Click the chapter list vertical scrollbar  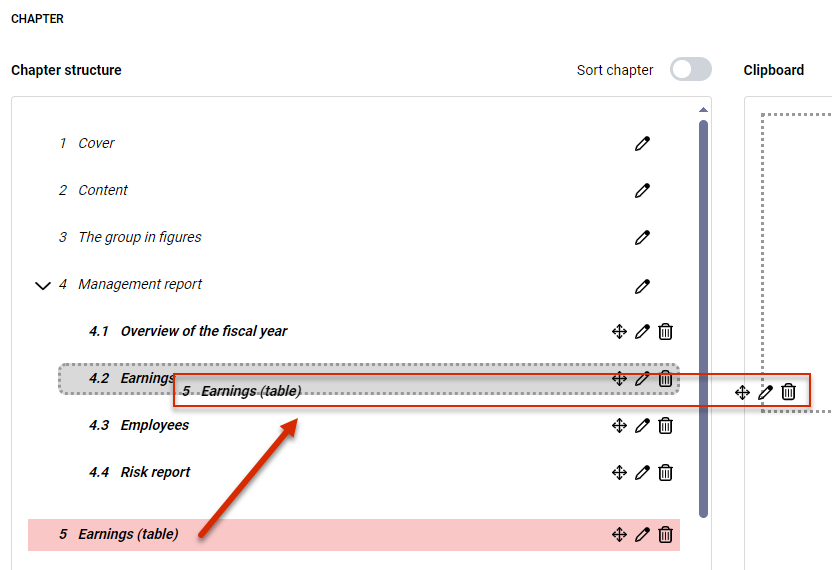[x=704, y=318]
